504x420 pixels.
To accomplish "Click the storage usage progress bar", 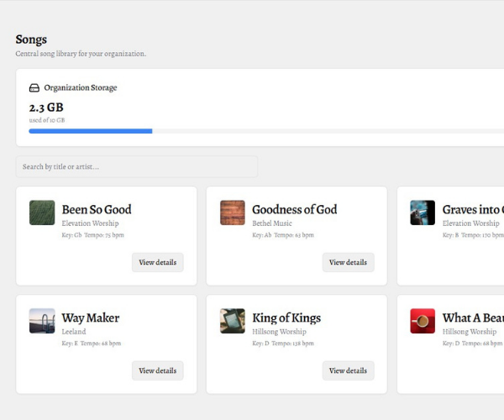I will (x=266, y=131).
